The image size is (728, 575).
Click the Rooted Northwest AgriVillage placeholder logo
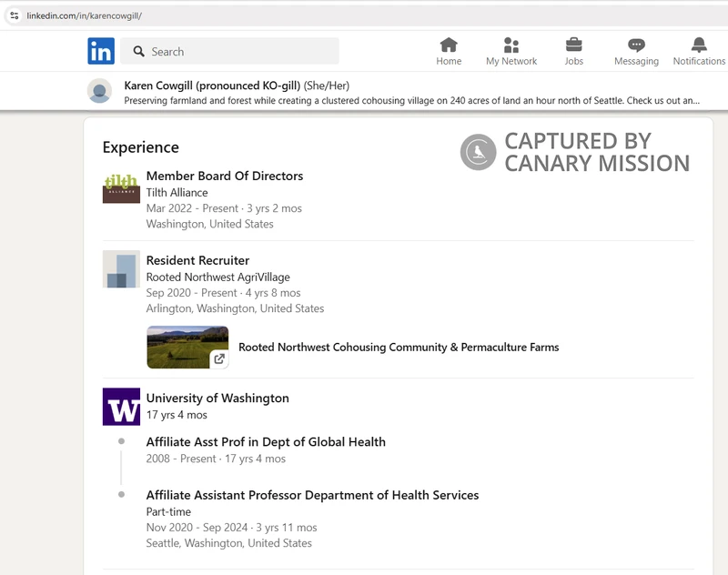point(121,269)
